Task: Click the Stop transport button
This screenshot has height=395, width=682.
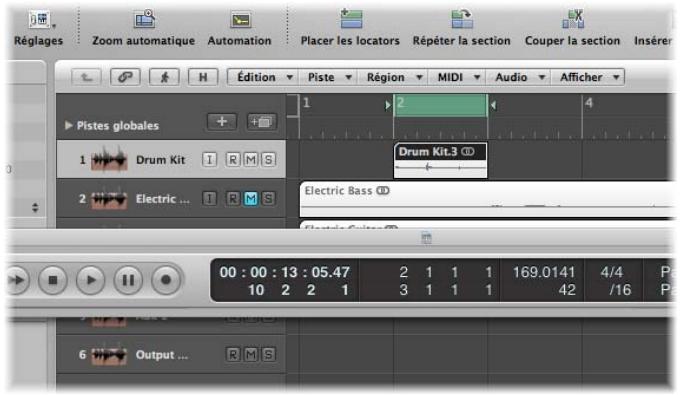Action: [53, 280]
